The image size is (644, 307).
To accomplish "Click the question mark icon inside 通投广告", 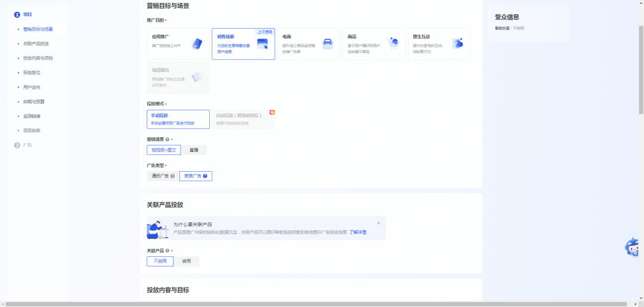I will pos(172,176).
